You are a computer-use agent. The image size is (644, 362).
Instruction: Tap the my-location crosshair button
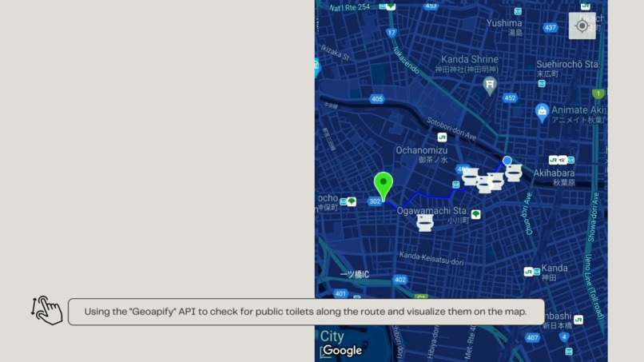[x=582, y=26]
